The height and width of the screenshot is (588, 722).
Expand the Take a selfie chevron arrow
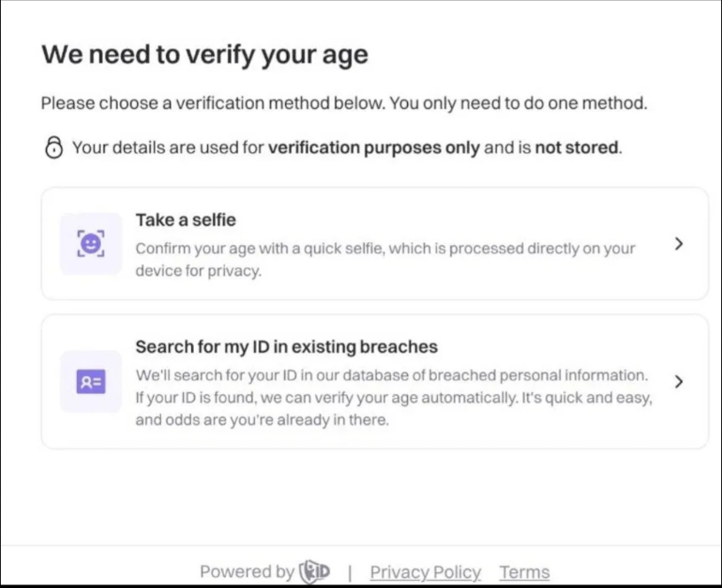pos(679,244)
